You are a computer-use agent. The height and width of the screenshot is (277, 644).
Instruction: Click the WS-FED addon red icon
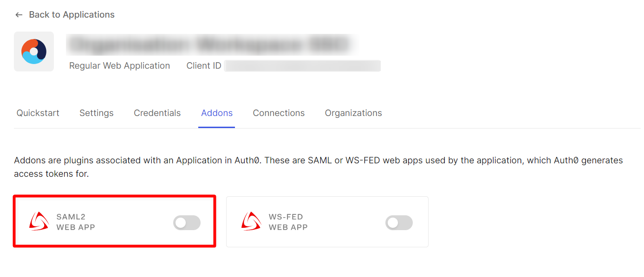(x=251, y=221)
